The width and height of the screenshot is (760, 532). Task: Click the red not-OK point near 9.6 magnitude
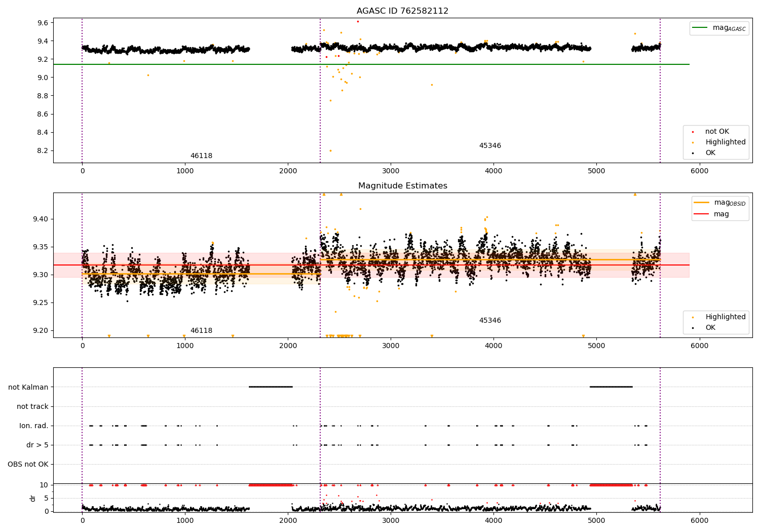(x=358, y=21)
